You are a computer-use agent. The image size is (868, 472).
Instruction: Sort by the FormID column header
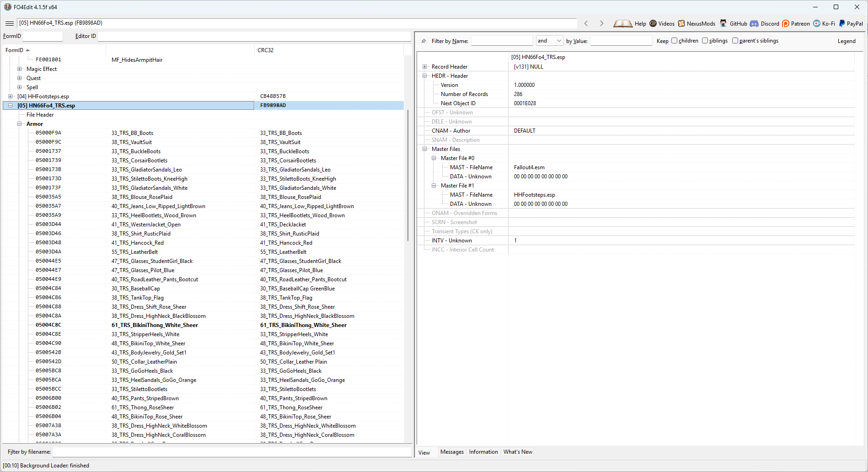pyautogui.click(x=54, y=50)
